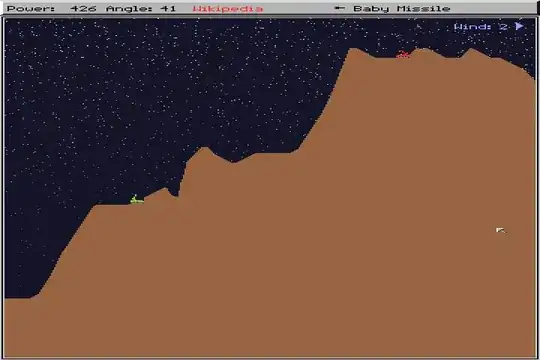
Task: Open the Baby Missile weapon selector
Action: (402, 8)
